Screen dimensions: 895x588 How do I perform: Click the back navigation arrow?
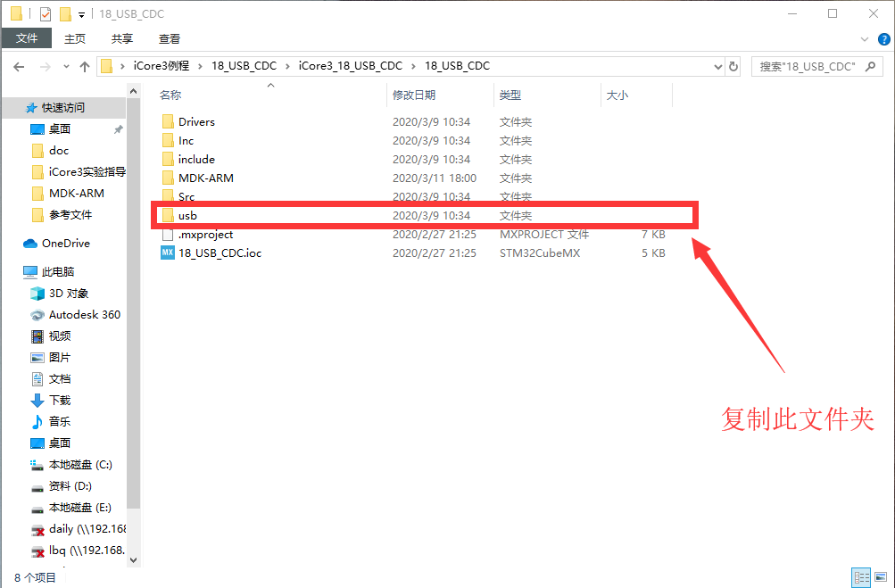[x=19, y=66]
